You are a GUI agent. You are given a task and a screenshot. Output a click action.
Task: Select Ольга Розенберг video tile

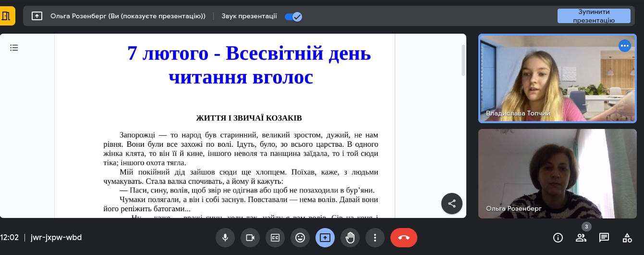pyautogui.click(x=557, y=173)
